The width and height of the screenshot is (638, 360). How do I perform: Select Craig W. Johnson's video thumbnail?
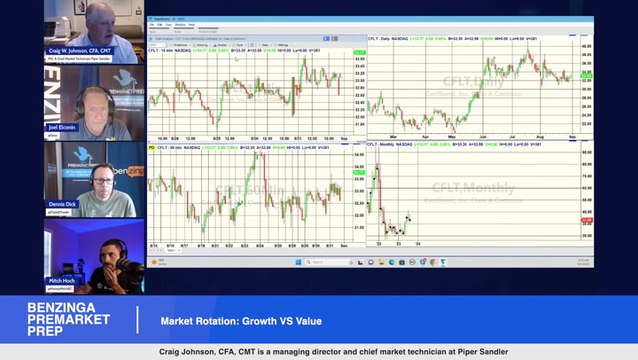point(94,32)
